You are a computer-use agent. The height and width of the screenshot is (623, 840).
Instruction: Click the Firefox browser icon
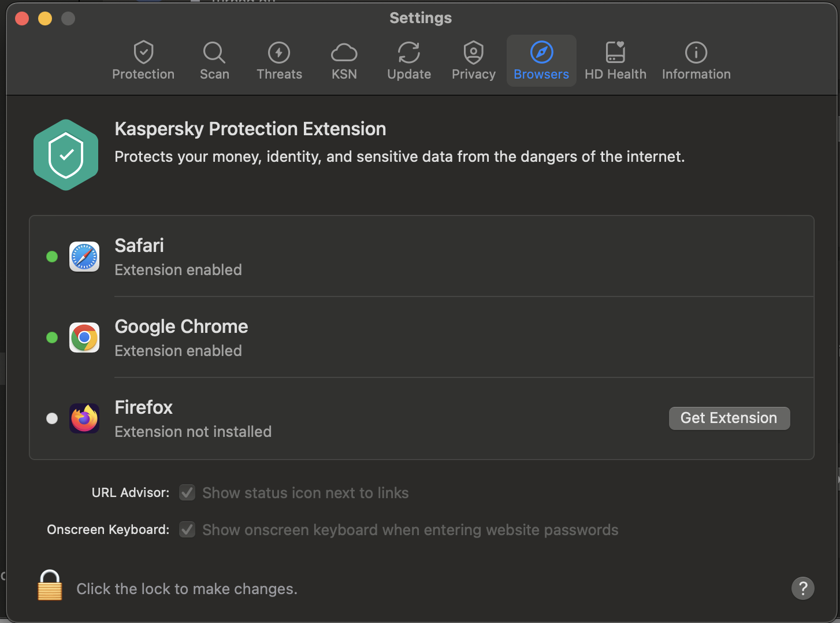pyautogui.click(x=84, y=418)
